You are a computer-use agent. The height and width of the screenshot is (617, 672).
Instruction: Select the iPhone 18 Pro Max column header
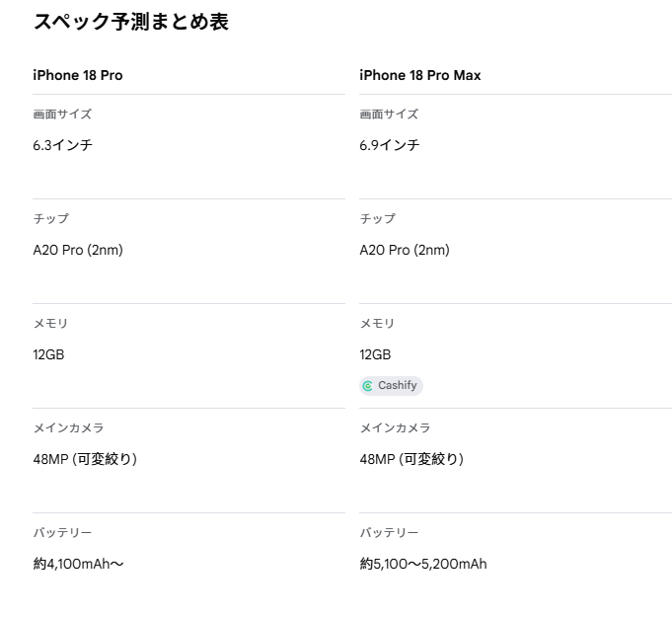pyautogui.click(x=420, y=75)
